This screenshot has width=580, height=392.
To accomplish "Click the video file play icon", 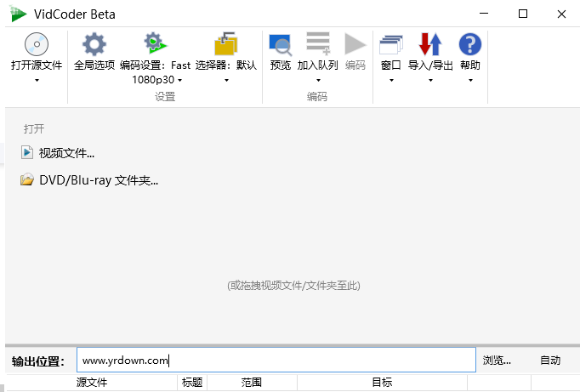I will [27, 152].
